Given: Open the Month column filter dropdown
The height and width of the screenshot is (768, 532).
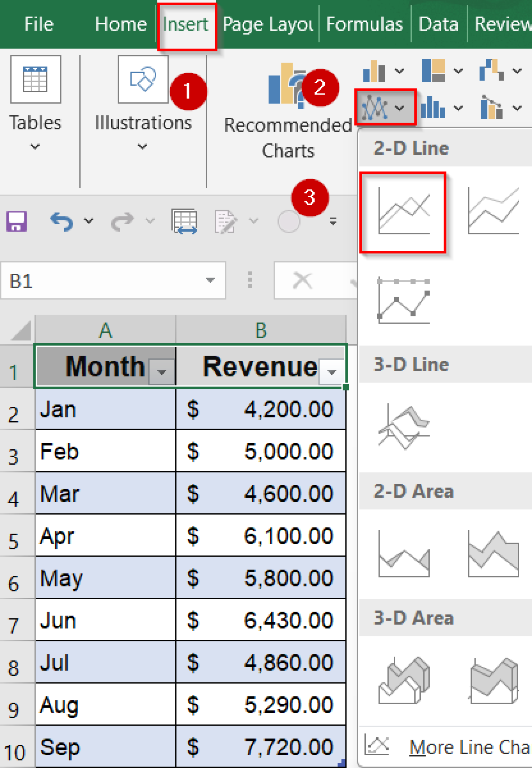Looking at the screenshot, I should 162,372.
